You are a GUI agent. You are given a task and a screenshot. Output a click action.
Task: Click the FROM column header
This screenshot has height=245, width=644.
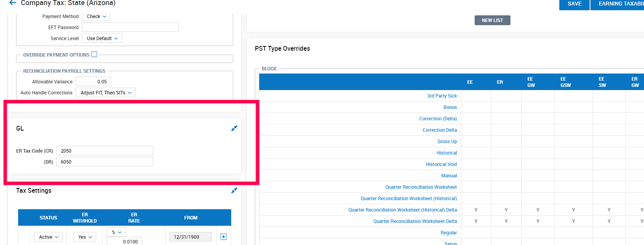[191, 217]
